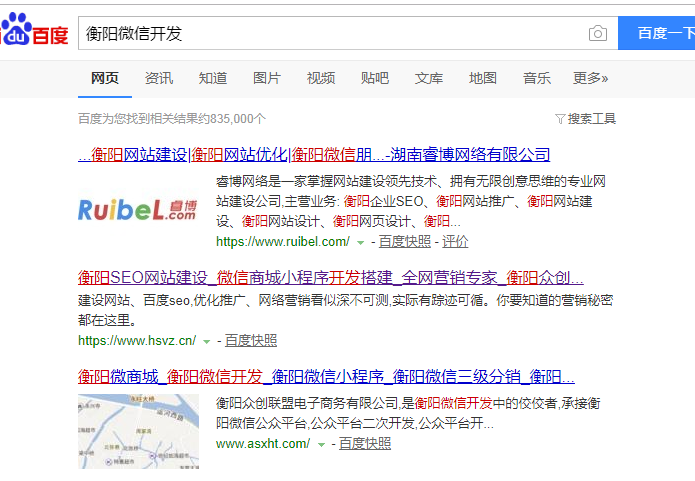
Task: Expand dropdown arrow next to ruibel.com URL
Action: click(x=360, y=242)
